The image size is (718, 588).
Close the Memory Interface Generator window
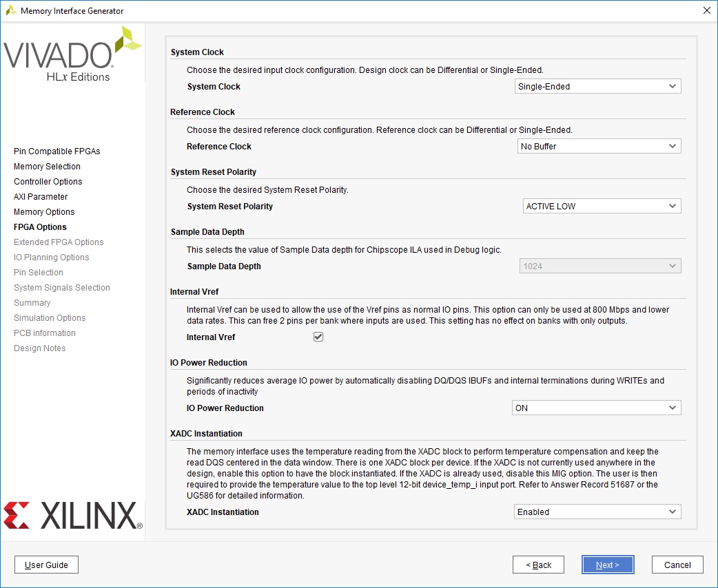click(706, 11)
